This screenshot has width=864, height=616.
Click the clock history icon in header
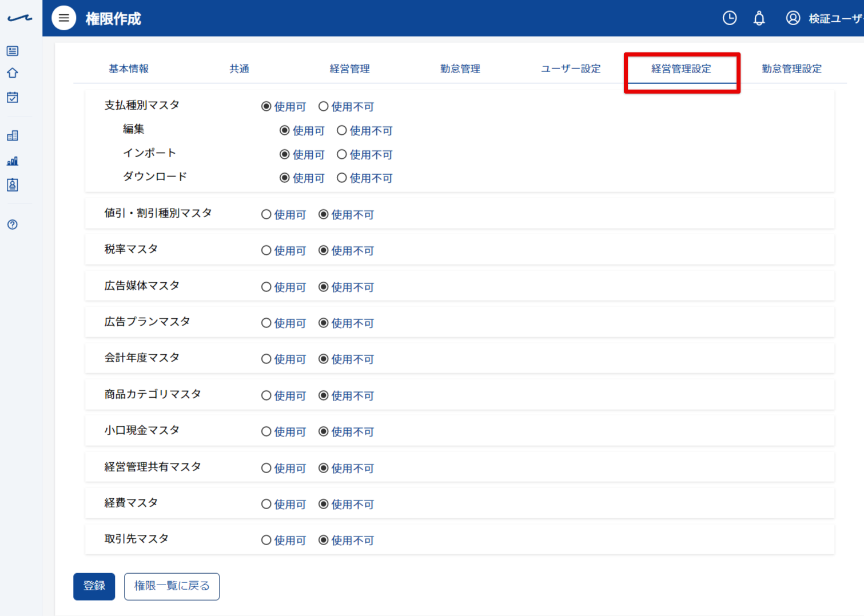pos(730,18)
